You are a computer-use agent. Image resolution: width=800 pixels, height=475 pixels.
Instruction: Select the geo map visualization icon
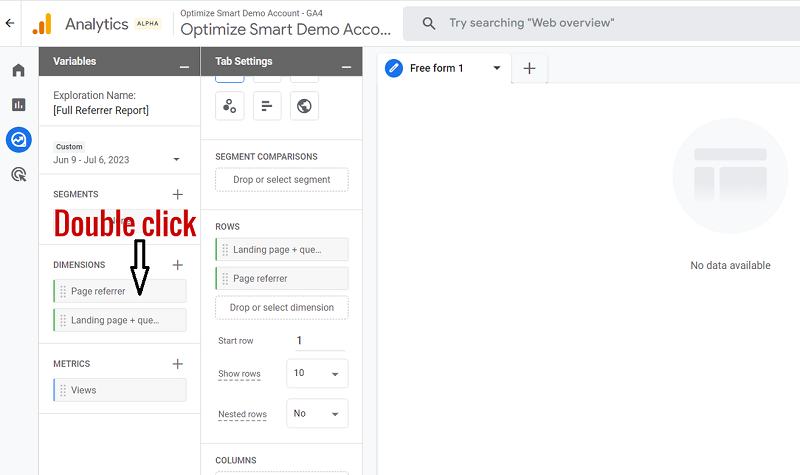pos(304,106)
